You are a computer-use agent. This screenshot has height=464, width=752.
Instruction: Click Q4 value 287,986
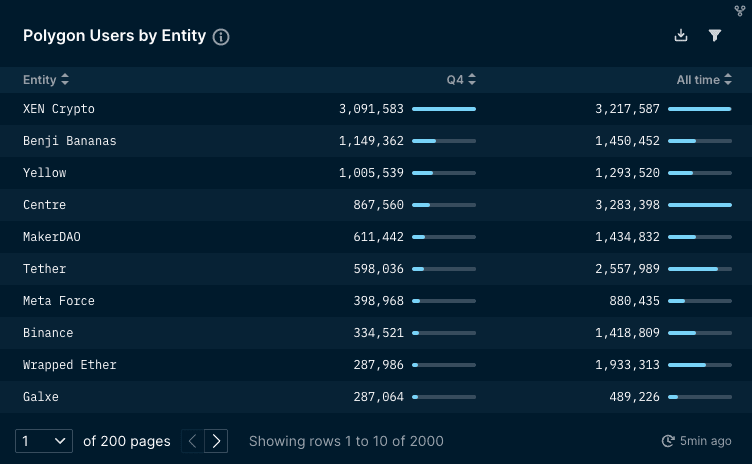point(378,365)
